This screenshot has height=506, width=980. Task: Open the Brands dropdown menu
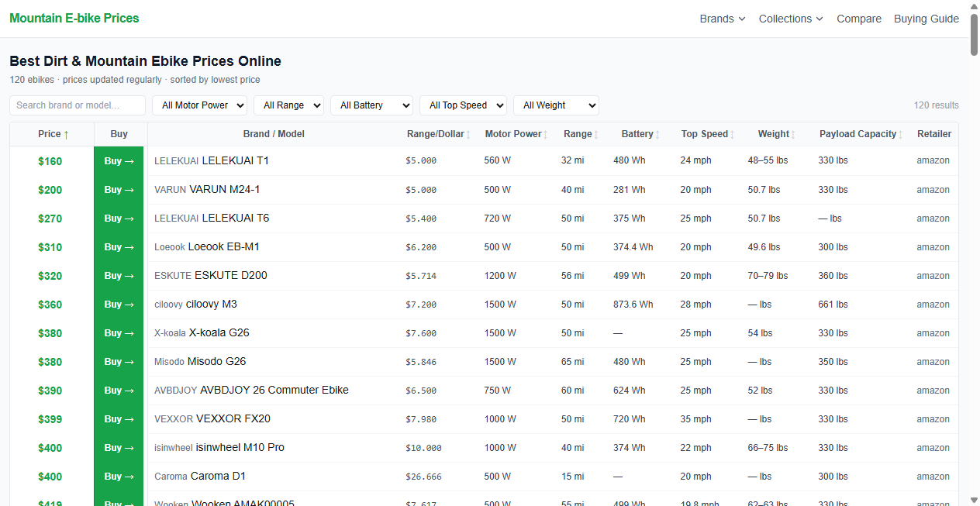pos(722,19)
